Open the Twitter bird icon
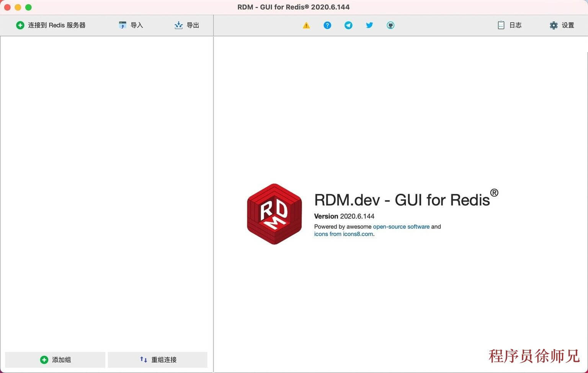 click(x=369, y=25)
